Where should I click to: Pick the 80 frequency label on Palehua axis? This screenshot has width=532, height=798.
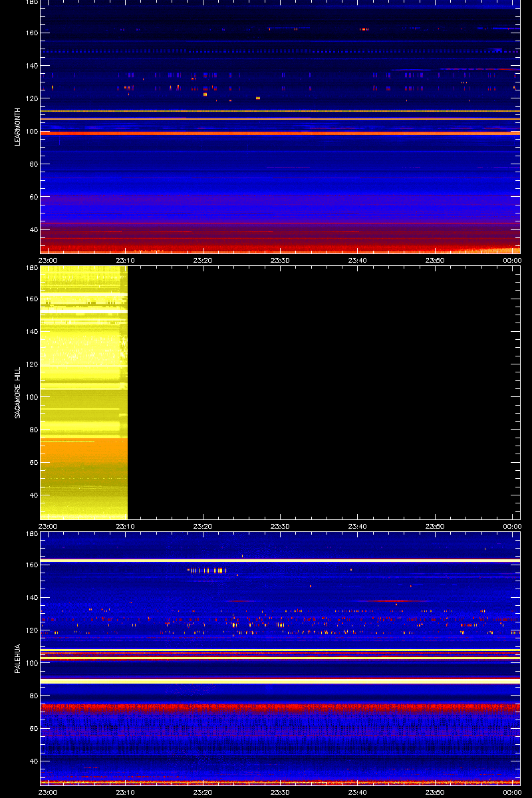(x=33, y=696)
